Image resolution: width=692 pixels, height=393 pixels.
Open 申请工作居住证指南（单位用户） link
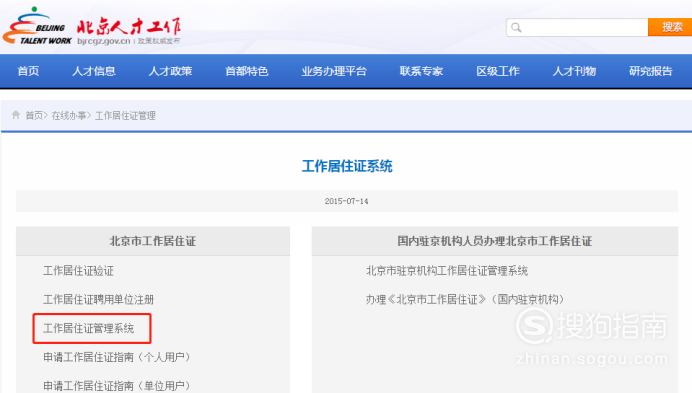coord(117,385)
